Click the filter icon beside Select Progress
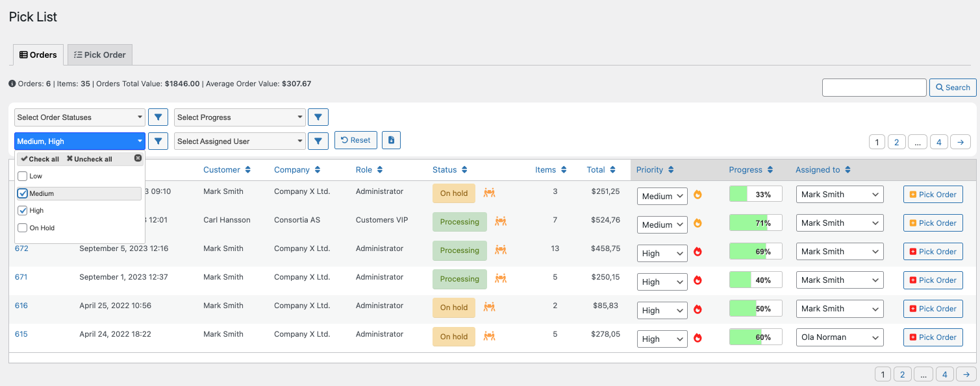The height and width of the screenshot is (386, 980). [x=318, y=117]
